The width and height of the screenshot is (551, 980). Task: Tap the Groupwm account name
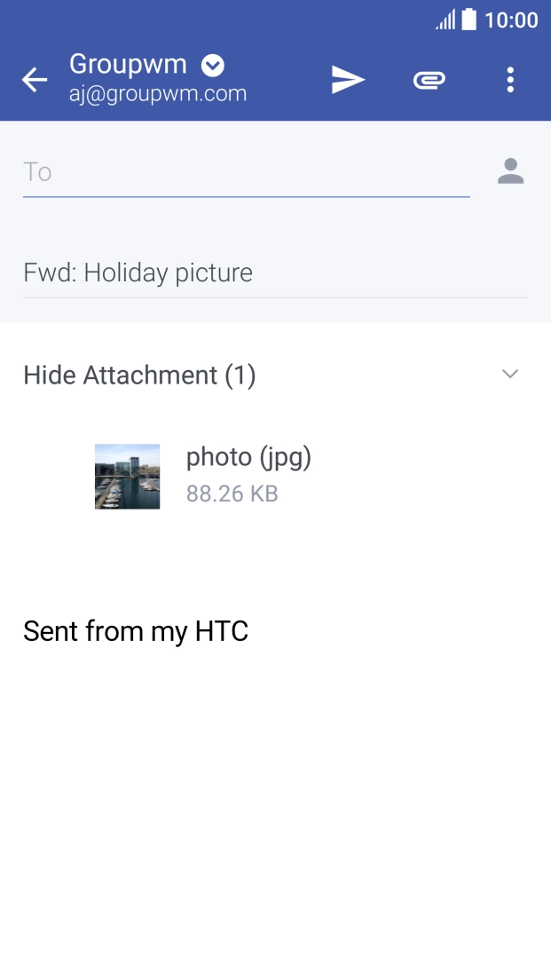pyautogui.click(x=128, y=64)
